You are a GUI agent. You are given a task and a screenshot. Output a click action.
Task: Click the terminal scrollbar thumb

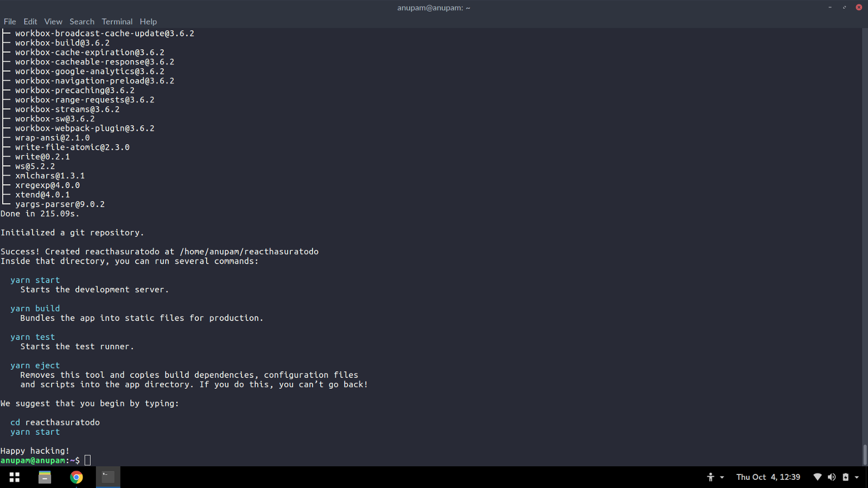click(x=865, y=454)
